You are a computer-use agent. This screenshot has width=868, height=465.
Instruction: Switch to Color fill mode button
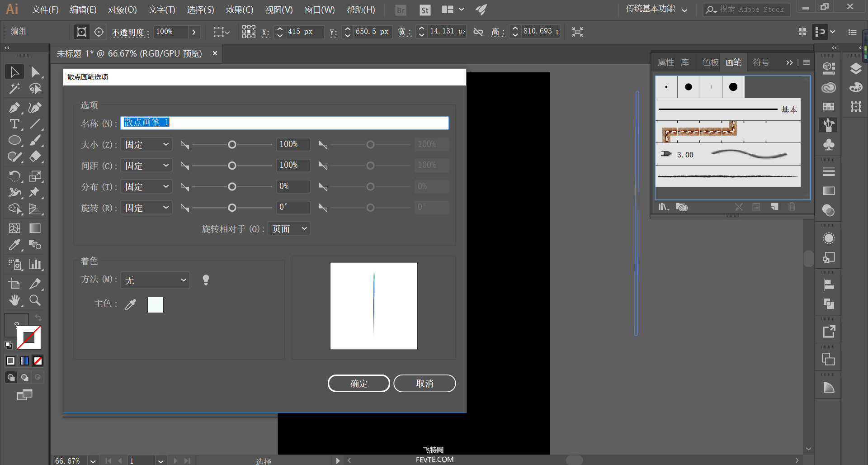[11, 361]
